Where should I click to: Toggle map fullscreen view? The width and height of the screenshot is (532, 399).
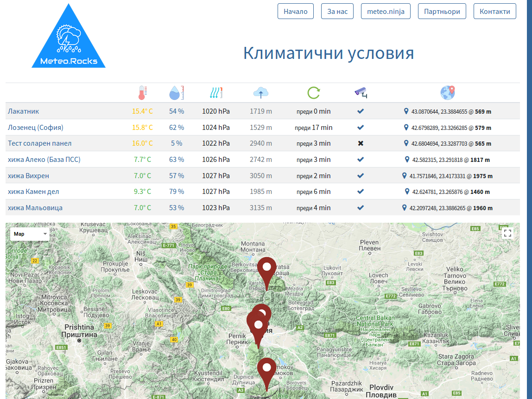pyautogui.click(x=507, y=233)
